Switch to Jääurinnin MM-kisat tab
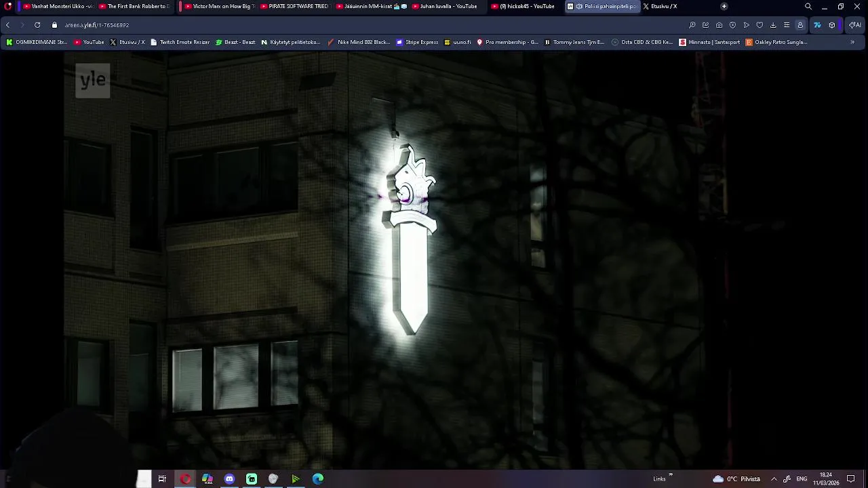This screenshot has height=488, width=868. [x=371, y=6]
